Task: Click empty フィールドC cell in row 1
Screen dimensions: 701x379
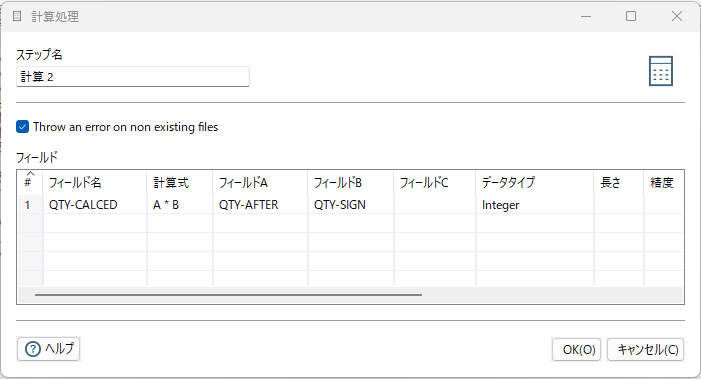Action: click(435, 205)
